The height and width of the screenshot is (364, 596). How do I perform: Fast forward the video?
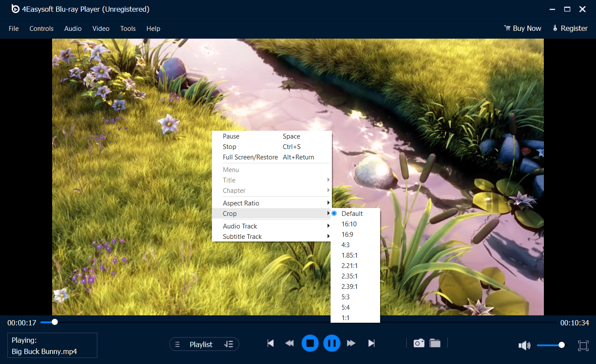(351, 344)
